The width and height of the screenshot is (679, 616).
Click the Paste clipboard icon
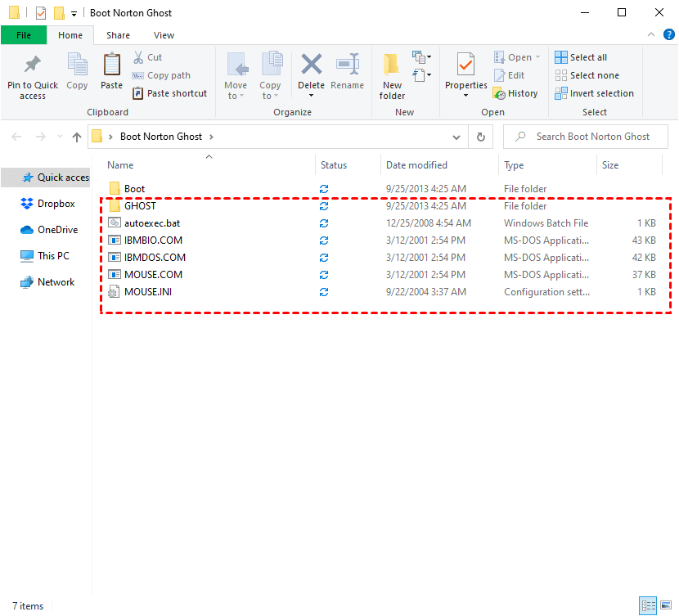pos(111,65)
